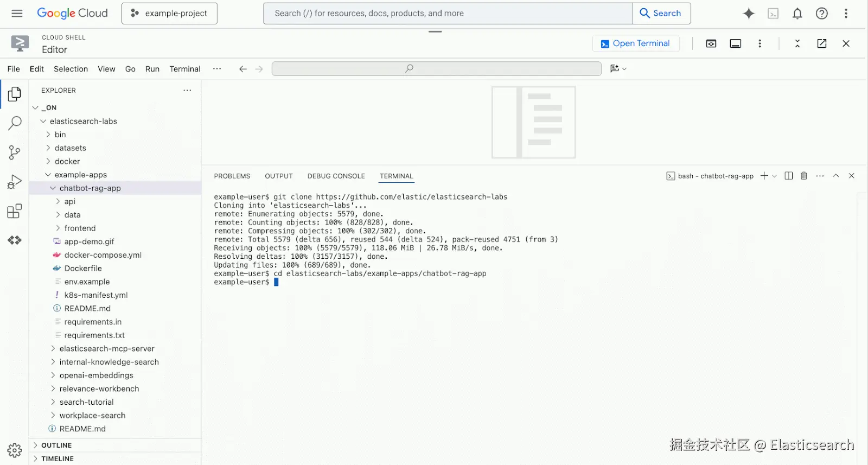Collapse the example-apps folder

pos(80,175)
